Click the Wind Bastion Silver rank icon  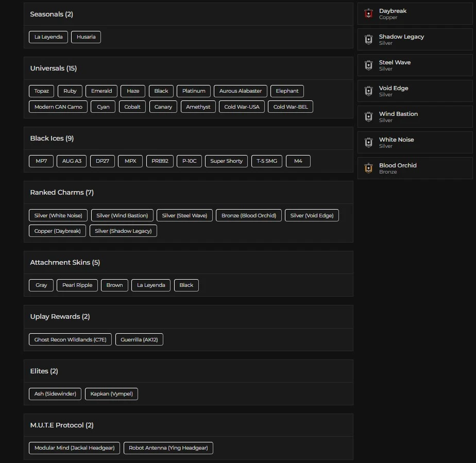tap(368, 117)
